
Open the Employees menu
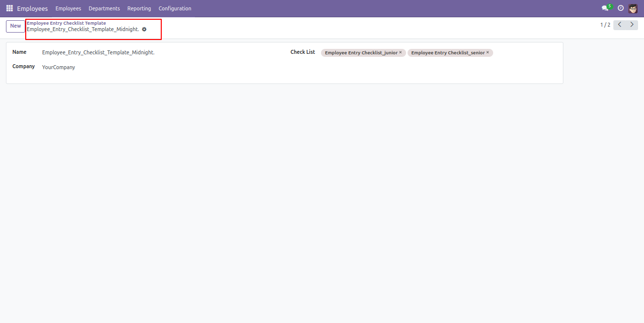tap(68, 8)
